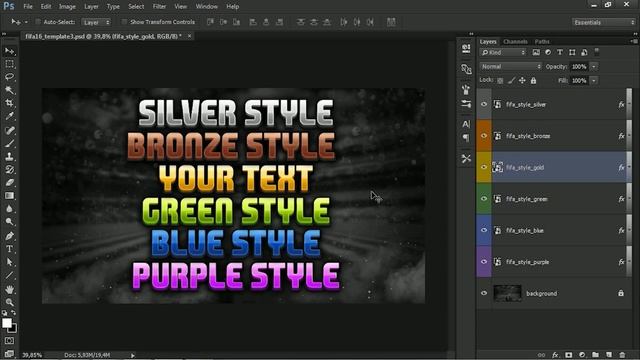Select the Line shape tool
This screenshot has height=360, width=640.
point(9,276)
